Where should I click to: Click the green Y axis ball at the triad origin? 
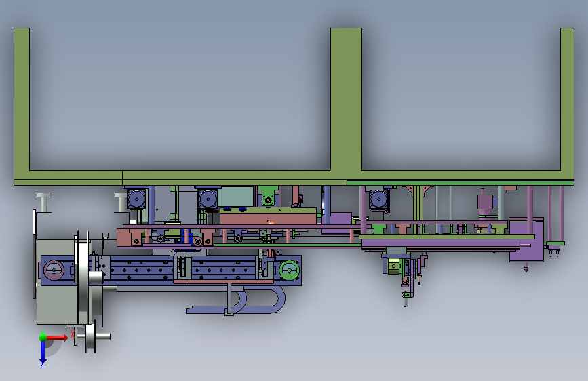click(x=43, y=337)
